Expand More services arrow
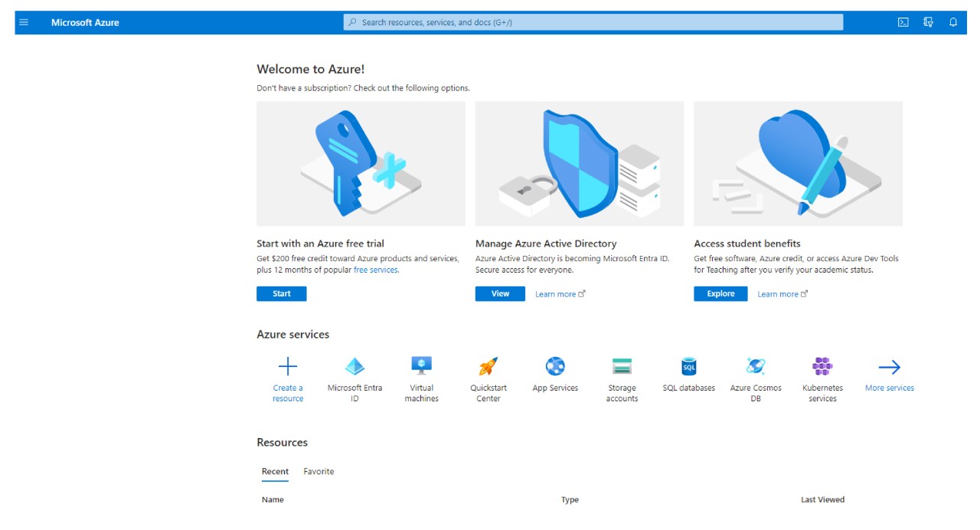The width and height of the screenshot is (980, 530). click(x=889, y=367)
